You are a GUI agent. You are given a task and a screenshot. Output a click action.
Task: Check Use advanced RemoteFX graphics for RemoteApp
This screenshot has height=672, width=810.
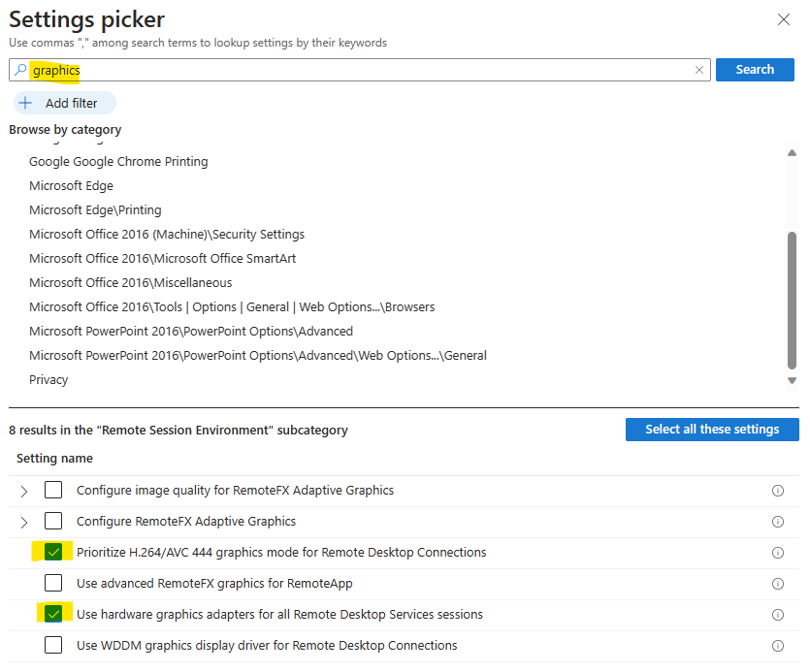tap(53, 583)
